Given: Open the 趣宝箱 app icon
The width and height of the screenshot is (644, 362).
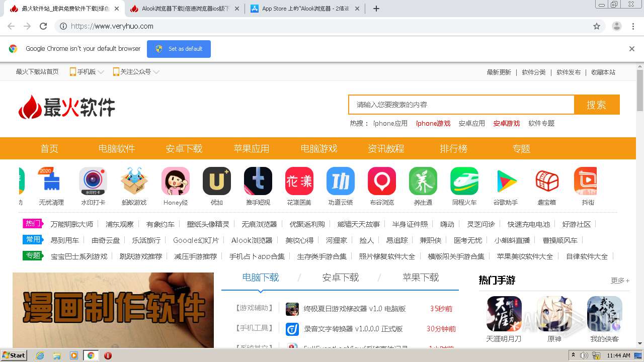Looking at the screenshot, I should pos(547,181).
